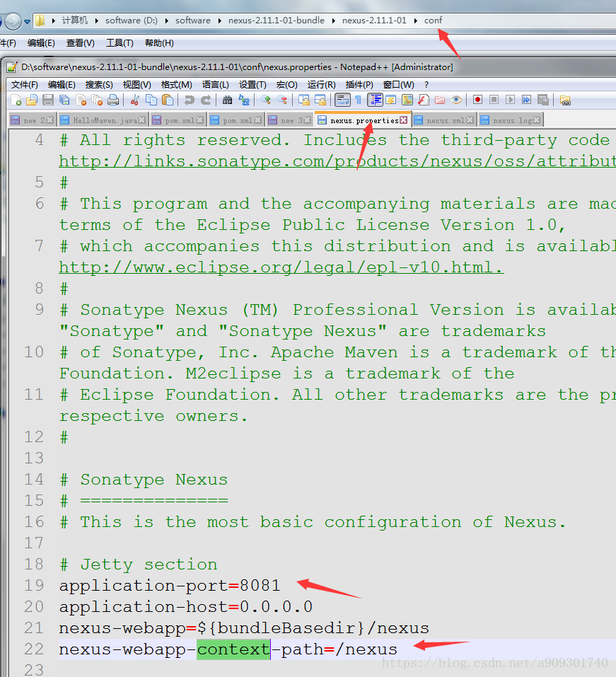Open the Function List icon
This screenshot has height=677, width=616.
pos(424,100)
